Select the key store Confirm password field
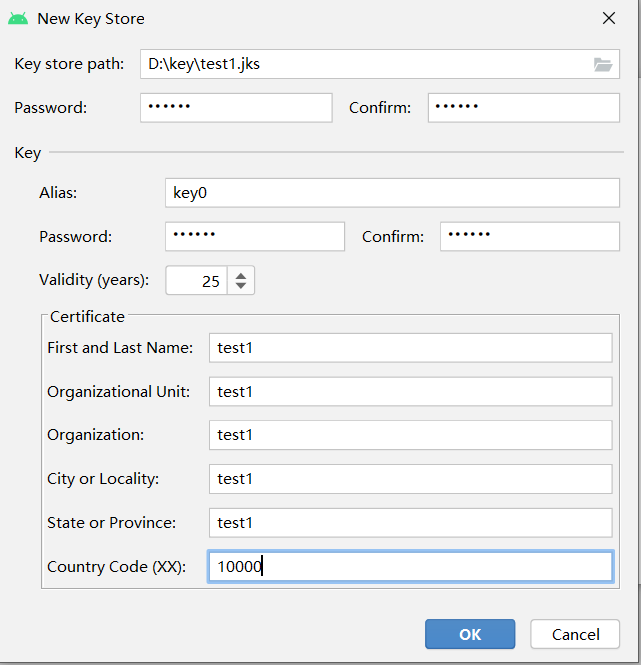 (x=524, y=108)
